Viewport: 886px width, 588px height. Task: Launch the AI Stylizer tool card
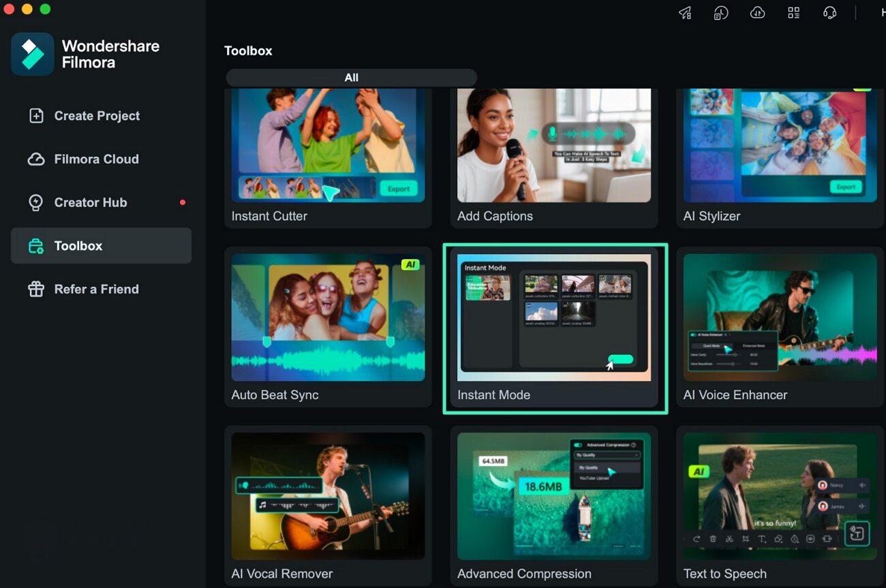click(780, 158)
